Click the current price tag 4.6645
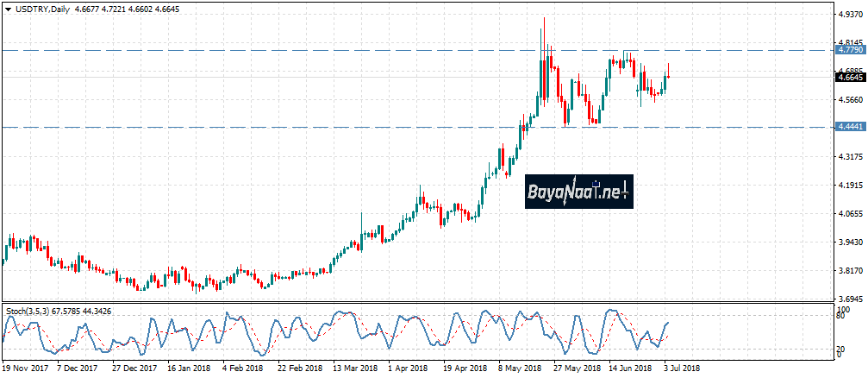 click(849, 77)
